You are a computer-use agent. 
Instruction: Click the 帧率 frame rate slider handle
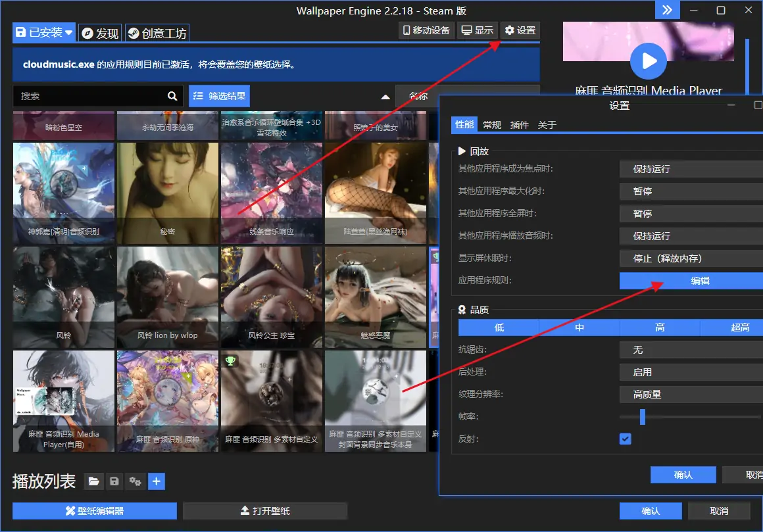tap(643, 417)
